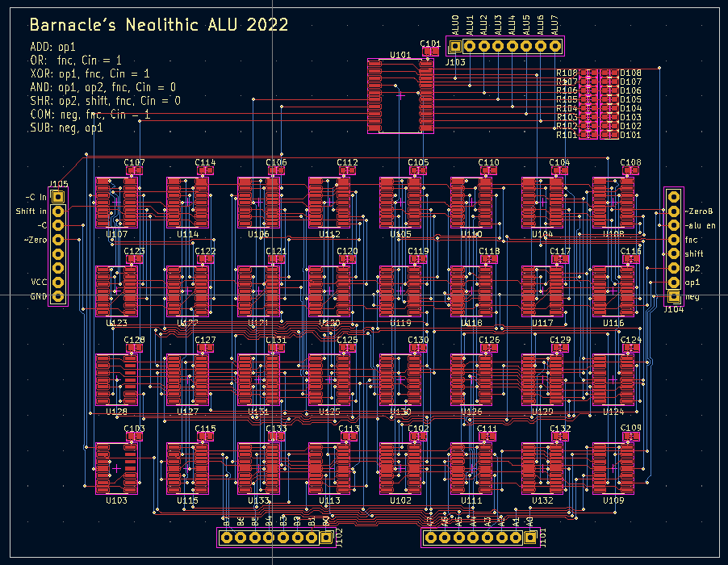
Task: Click the square A0 pad on J101
Action: click(x=530, y=538)
